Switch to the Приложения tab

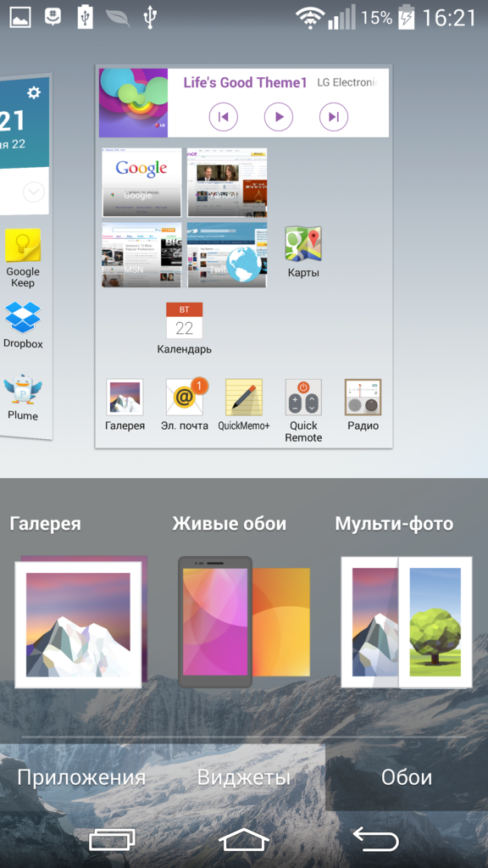point(81,777)
